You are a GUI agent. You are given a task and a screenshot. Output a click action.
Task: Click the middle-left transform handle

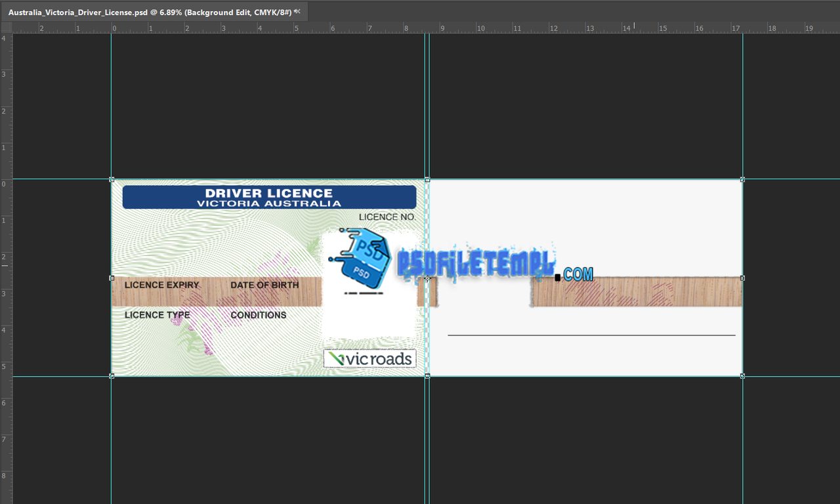[112, 278]
